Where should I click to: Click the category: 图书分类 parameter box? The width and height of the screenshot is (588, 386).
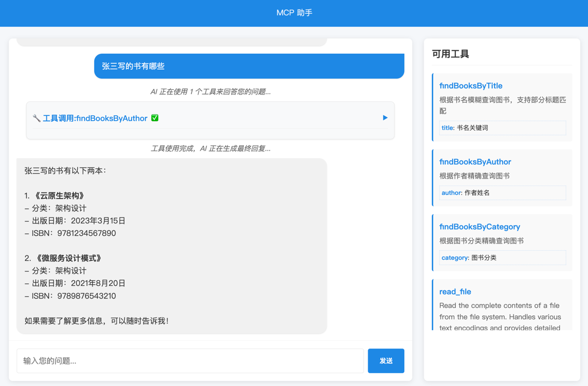click(x=503, y=258)
